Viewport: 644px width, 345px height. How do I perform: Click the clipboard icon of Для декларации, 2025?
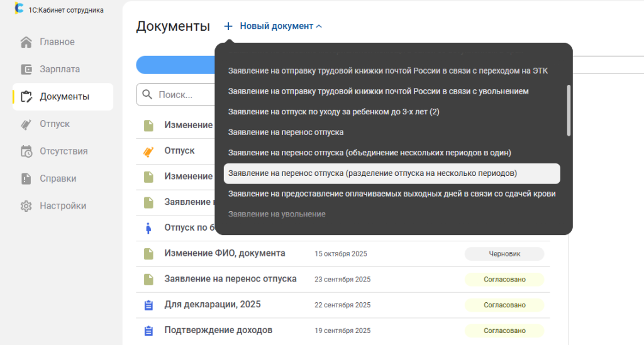(x=148, y=305)
